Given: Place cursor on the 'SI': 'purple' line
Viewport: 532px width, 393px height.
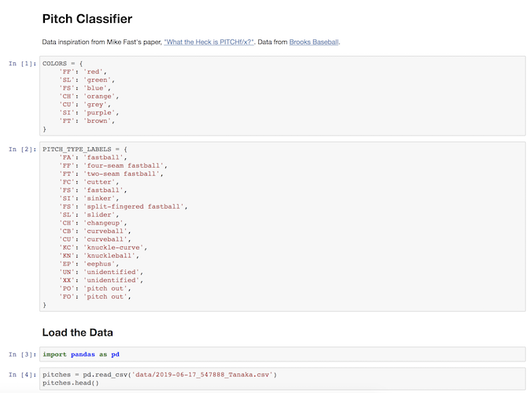Looking at the screenshot, I should (89, 112).
